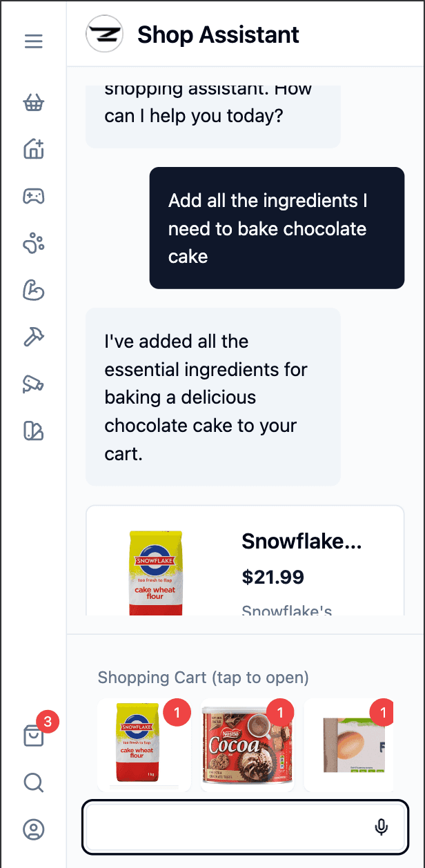Image resolution: width=425 pixels, height=868 pixels.
Task: Select the Nestle Cocoa cart thumbnail
Action: coord(247,746)
